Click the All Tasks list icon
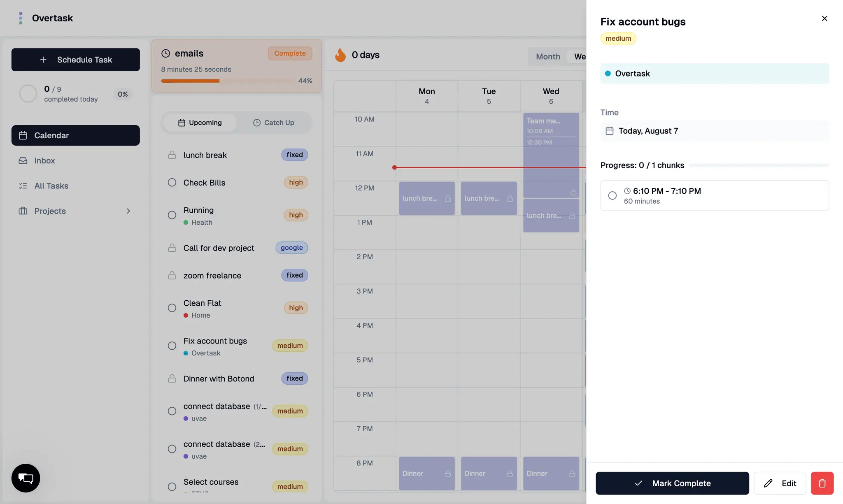The image size is (843, 504). pos(23,186)
